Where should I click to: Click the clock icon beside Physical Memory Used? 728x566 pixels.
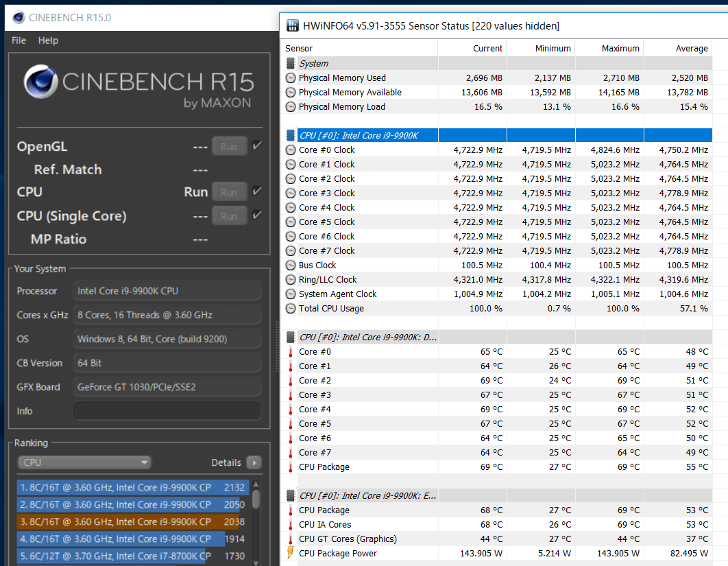pyautogui.click(x=291, y=78)
